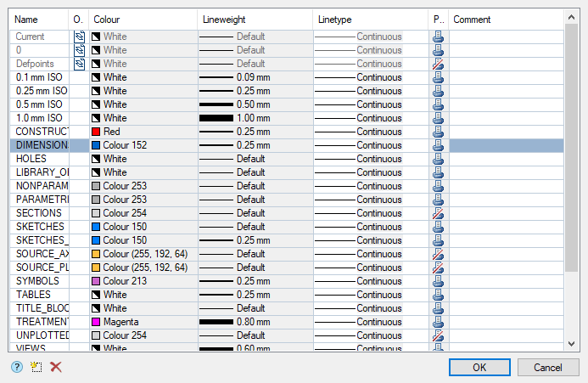Sort by the Name column header
The image size is (588, 383).
[x=39, y=20]
